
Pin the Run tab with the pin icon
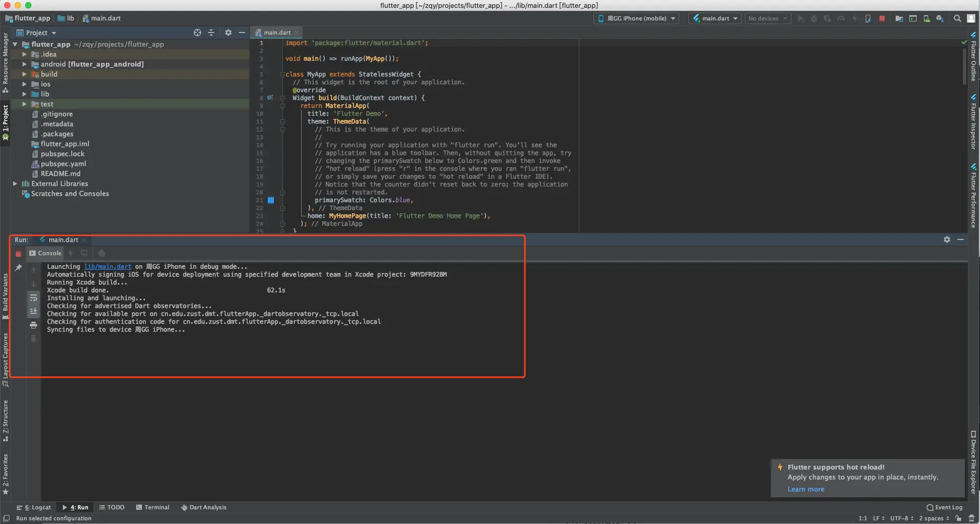click(x=18, y=268)
